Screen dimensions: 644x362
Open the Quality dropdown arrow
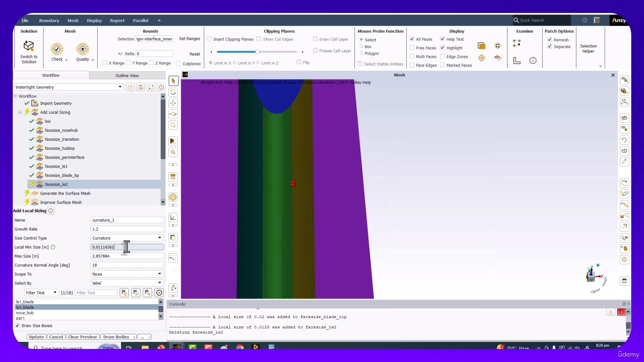[x=93, y=60]
